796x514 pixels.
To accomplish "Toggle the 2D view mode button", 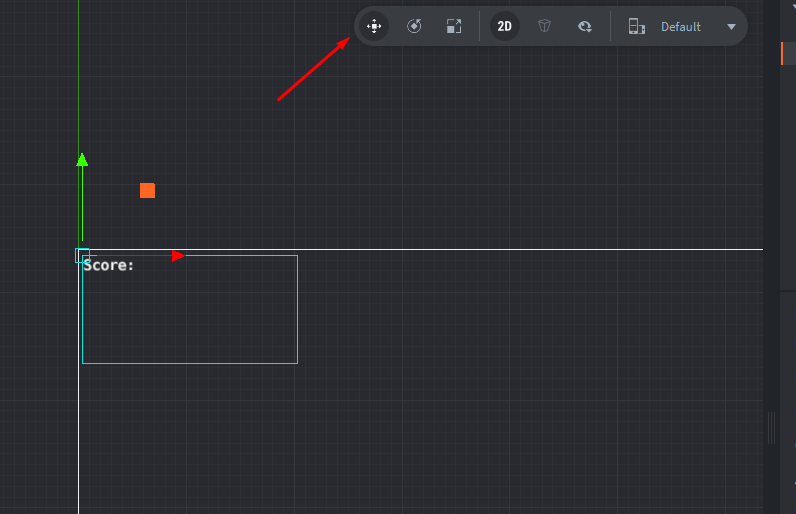I will (505, 27).
